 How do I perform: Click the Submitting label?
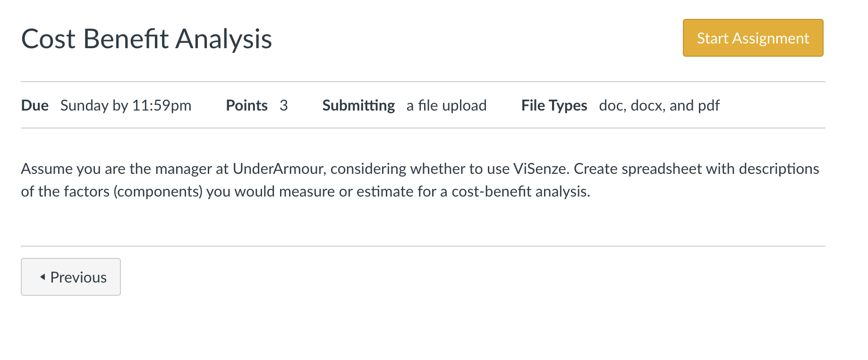(358, 105)
